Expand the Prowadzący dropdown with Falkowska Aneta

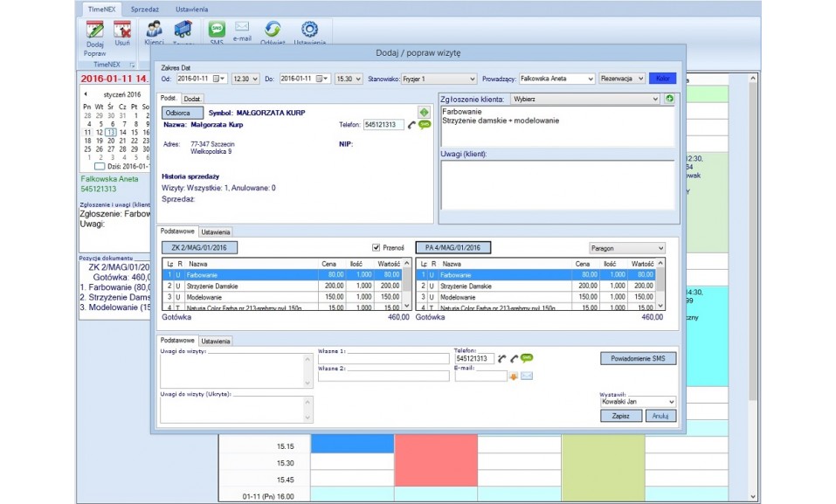point(591,79)
